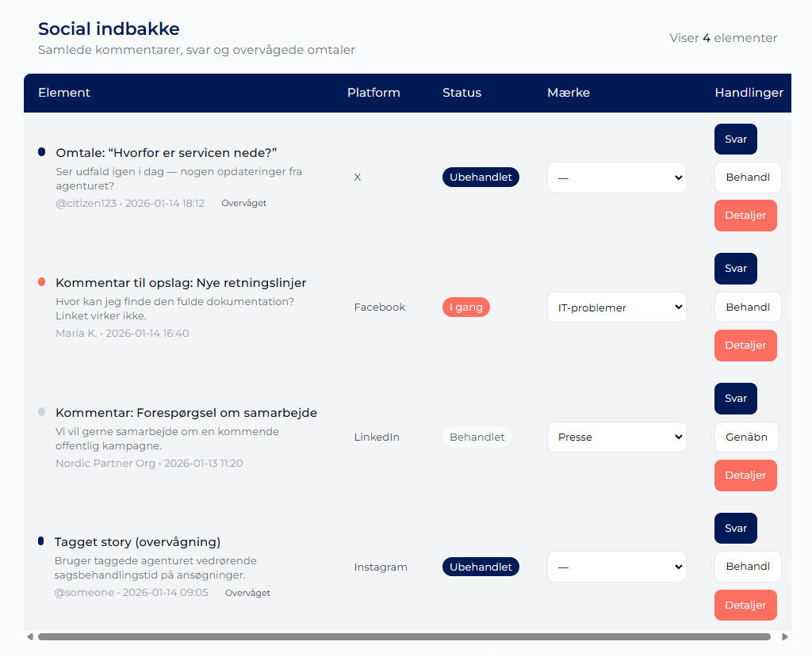
Task: Click the Status column header
Action: (x=462, y=93)
